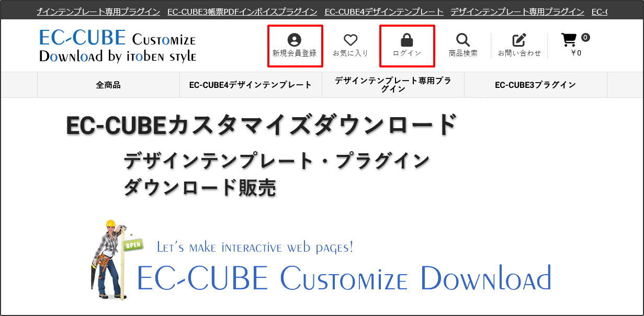Image resolution: width=644 pixels, height=316 pixels.
Task: Open the shopping cart icon
Action: click(569, 40)
